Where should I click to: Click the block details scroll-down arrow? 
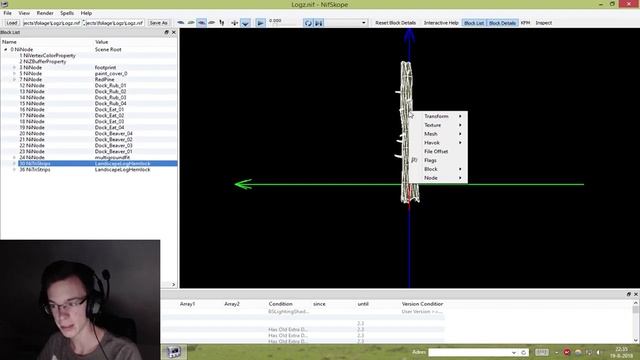636,340
